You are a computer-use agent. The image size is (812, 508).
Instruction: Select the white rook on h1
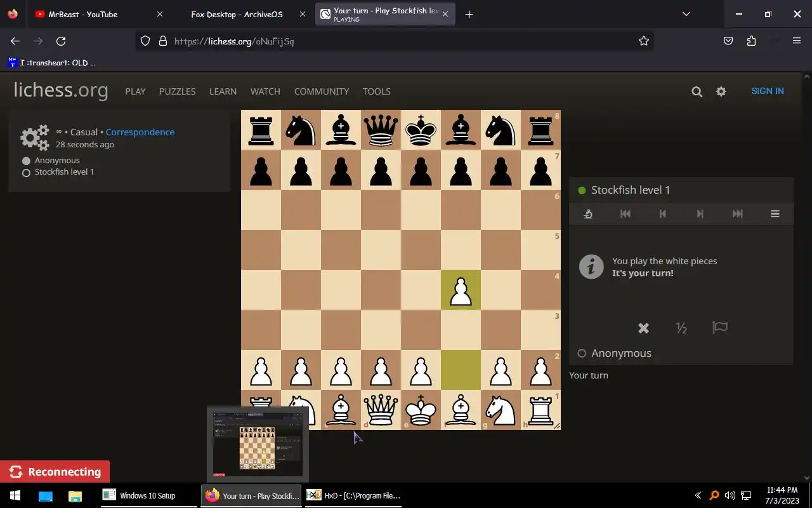pos(540,410)
